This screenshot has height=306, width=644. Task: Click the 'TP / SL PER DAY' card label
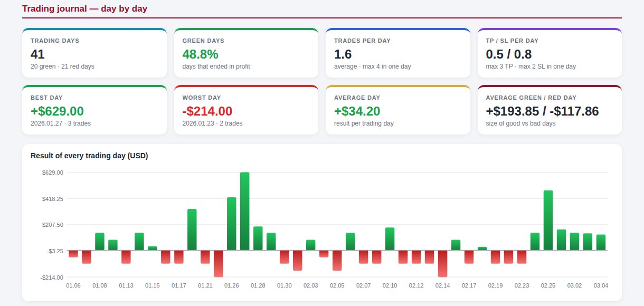tap(512, 41)
